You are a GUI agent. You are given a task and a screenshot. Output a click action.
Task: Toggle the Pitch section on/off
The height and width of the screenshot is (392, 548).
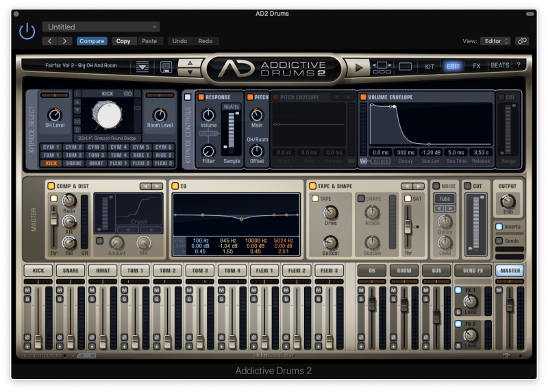click(x=250, y=97)
